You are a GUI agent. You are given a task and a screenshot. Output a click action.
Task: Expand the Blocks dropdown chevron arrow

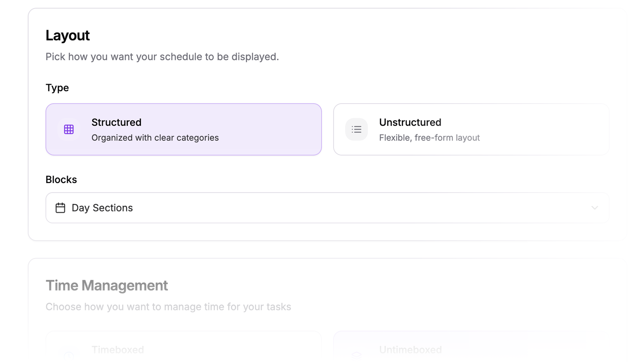595,208
